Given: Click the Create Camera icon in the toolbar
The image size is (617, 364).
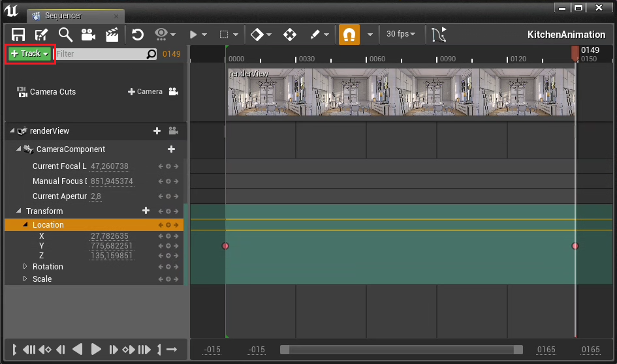Looking at the screenshot, I should [88, 35].
